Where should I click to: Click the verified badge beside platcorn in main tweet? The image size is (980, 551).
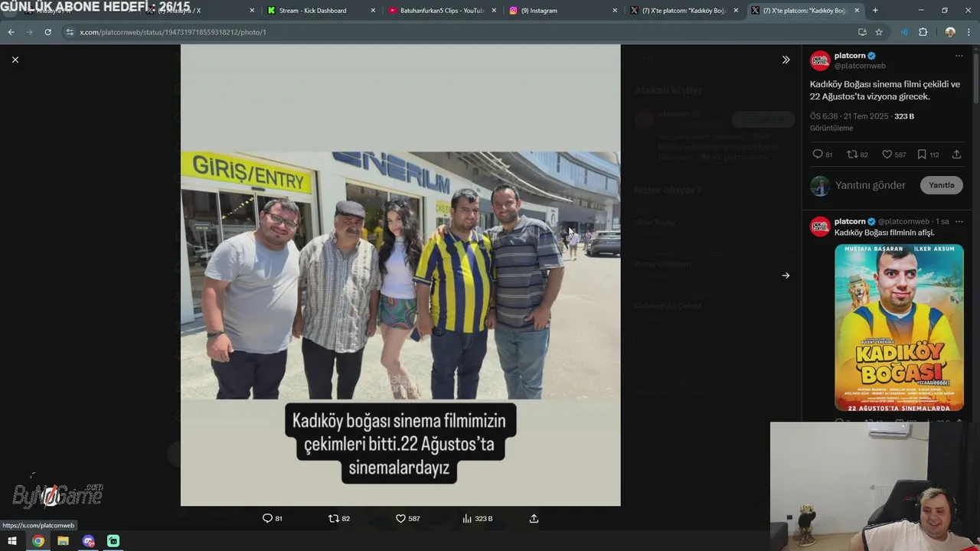tap(871, 56)
